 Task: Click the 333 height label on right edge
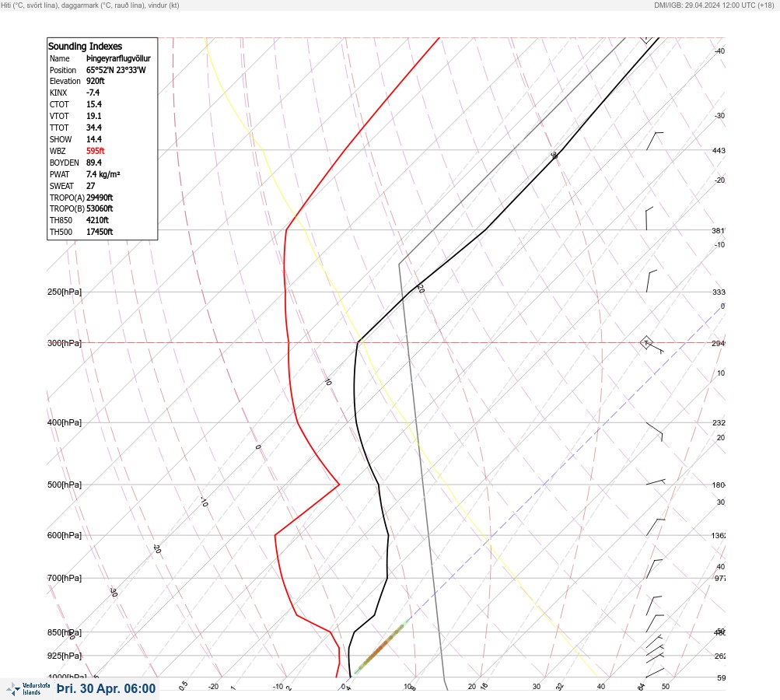[719, 292]
